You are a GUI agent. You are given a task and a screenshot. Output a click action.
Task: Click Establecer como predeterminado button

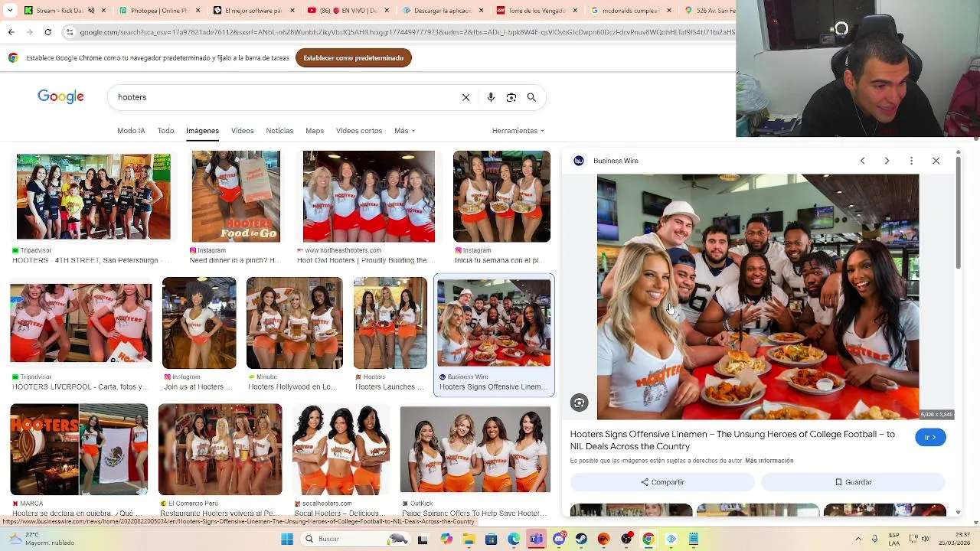click(x=354, y=58)
